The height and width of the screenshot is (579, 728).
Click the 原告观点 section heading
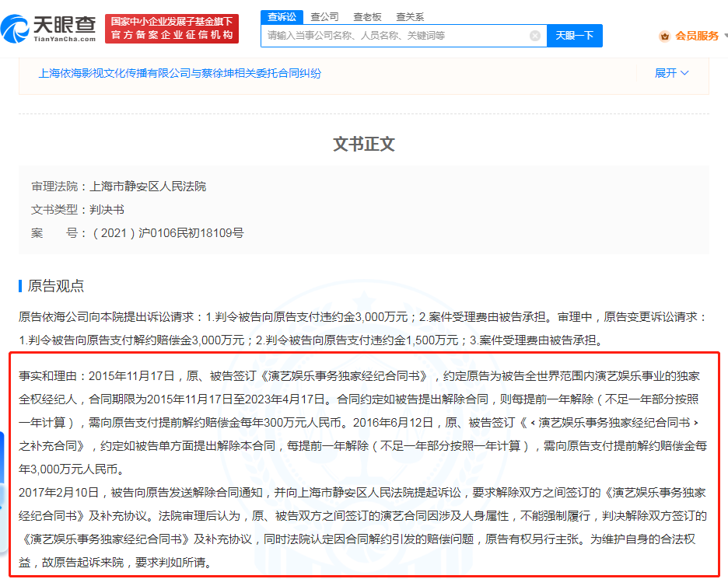click(56, 286)
